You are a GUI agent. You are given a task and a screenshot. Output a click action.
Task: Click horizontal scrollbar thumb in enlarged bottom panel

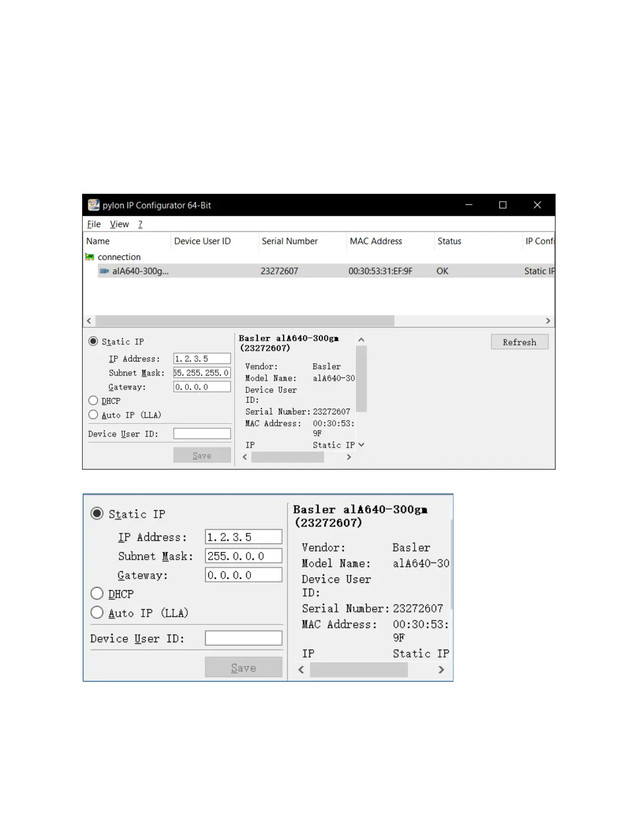coord(359,670)
